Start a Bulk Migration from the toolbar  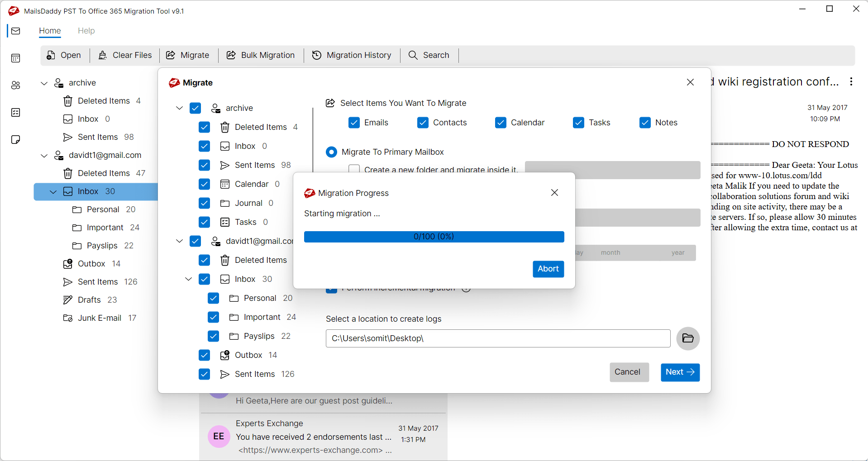pos(261,55)
